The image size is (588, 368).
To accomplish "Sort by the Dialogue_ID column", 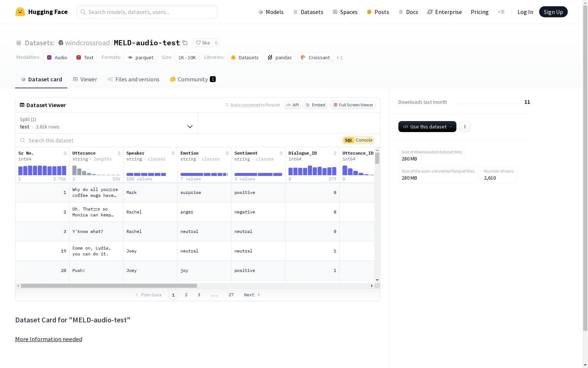I will (335, 153).
